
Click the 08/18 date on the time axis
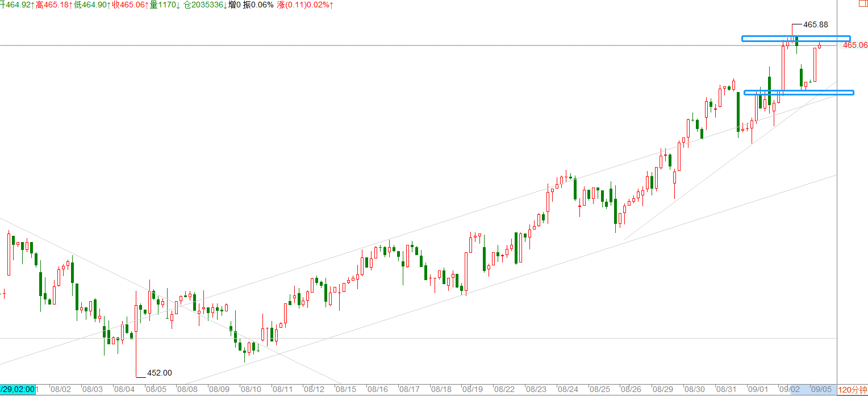pyautogui.click(x=441, y=390)
